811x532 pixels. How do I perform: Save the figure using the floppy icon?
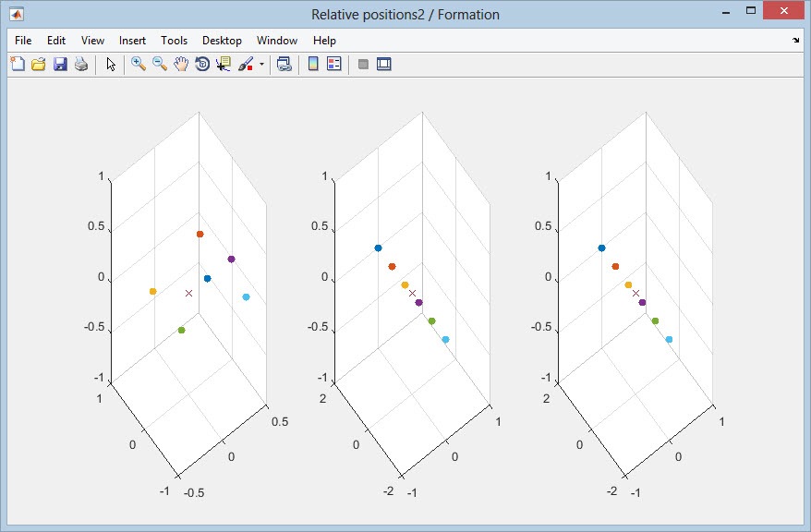pyautogui.click(x=60, y=64)
